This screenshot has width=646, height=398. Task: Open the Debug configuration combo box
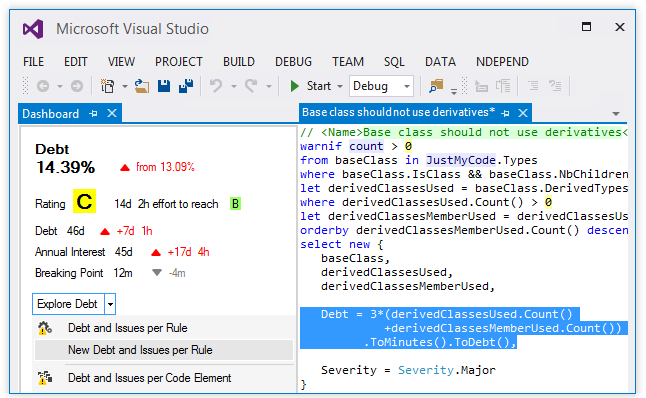381,86
